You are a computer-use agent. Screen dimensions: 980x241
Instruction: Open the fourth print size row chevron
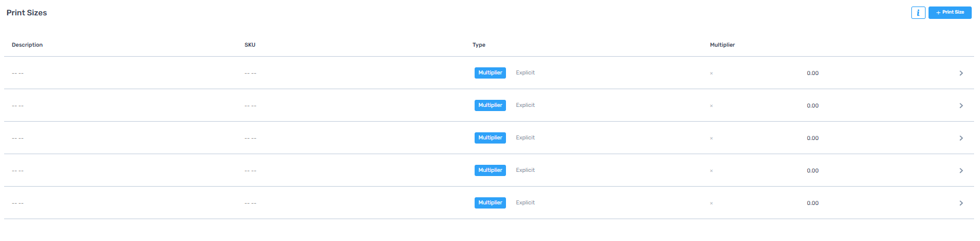[x=961, y=171]
